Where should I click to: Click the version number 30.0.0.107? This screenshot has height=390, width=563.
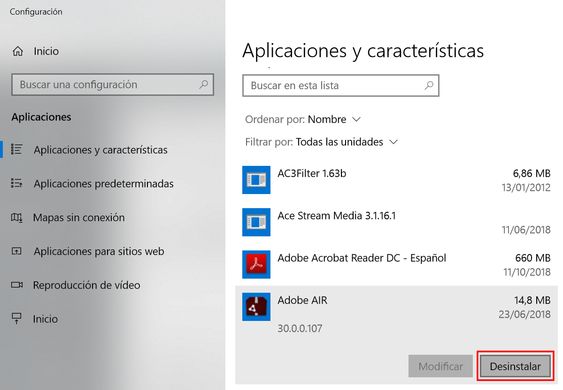299,328
